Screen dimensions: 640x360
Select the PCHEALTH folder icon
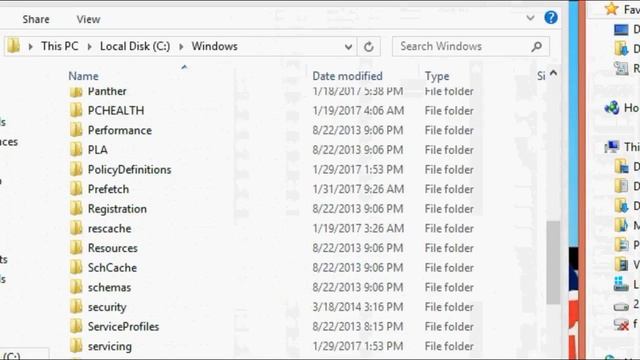(76, 110)
